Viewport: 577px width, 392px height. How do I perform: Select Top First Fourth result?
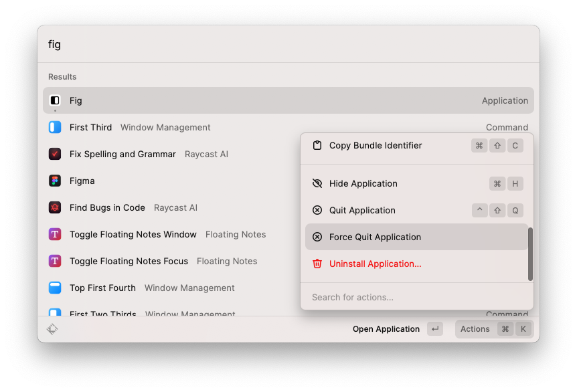click(x=171, y=288)
